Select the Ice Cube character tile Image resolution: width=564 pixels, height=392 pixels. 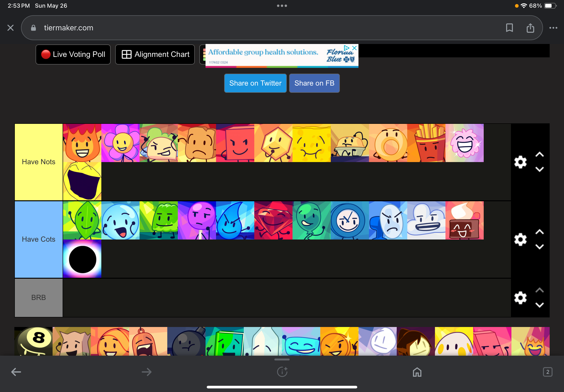pos(388,220)
